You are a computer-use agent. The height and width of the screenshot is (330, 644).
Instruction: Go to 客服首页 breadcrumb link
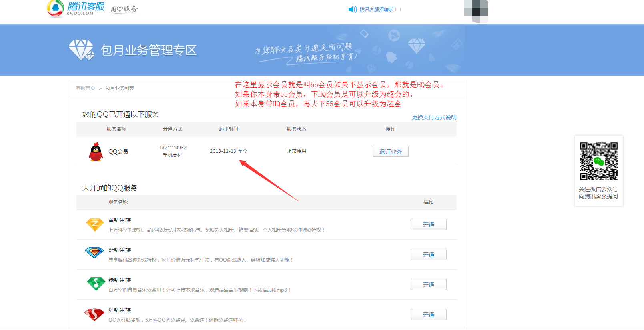click(86, 88)
